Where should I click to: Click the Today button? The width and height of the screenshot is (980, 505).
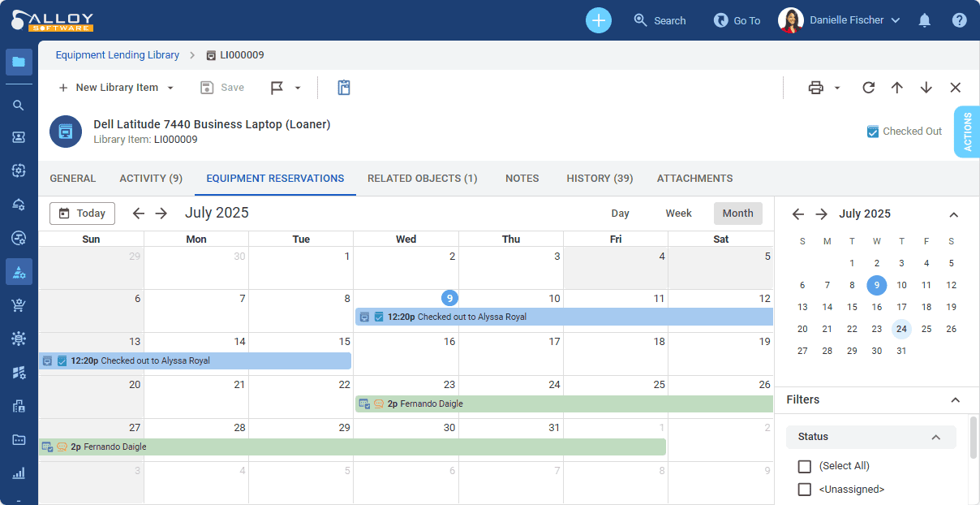82,214
